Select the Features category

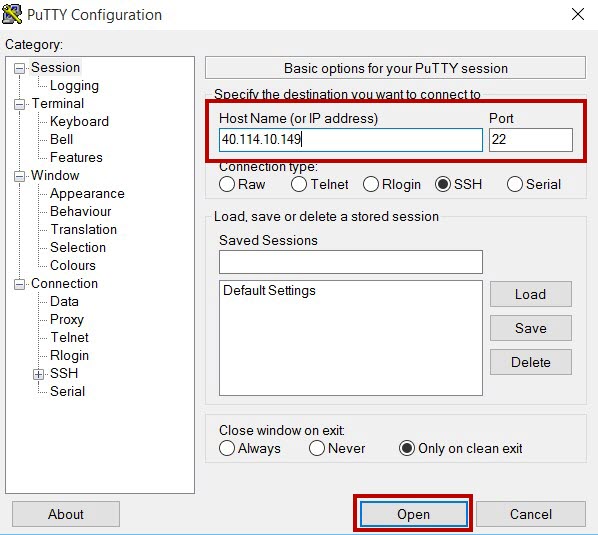tap(76, 157)
